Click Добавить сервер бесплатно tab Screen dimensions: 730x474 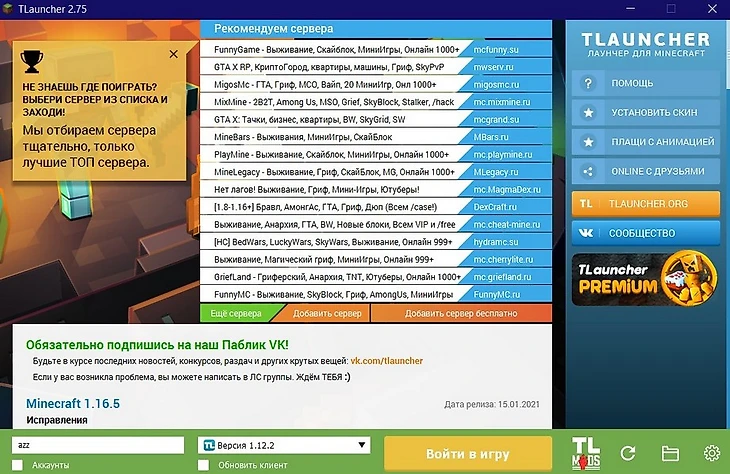pyautogui.click(x=461, y=313)
